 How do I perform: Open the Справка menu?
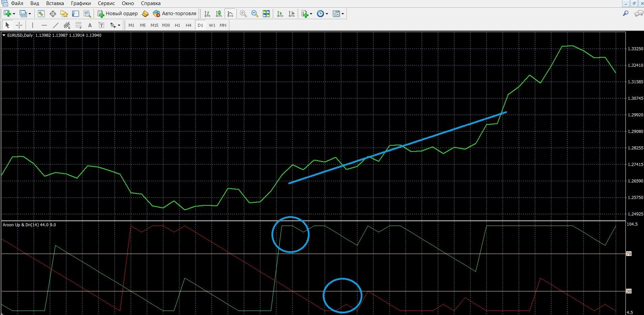[151, 3]
